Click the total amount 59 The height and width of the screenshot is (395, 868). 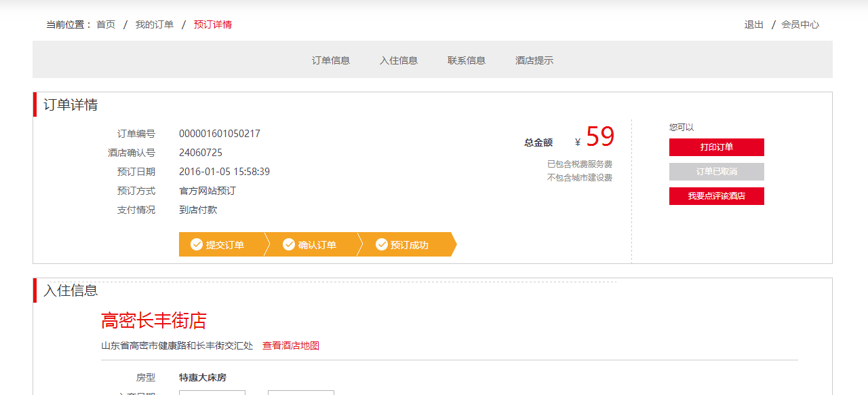coord(600,137)
